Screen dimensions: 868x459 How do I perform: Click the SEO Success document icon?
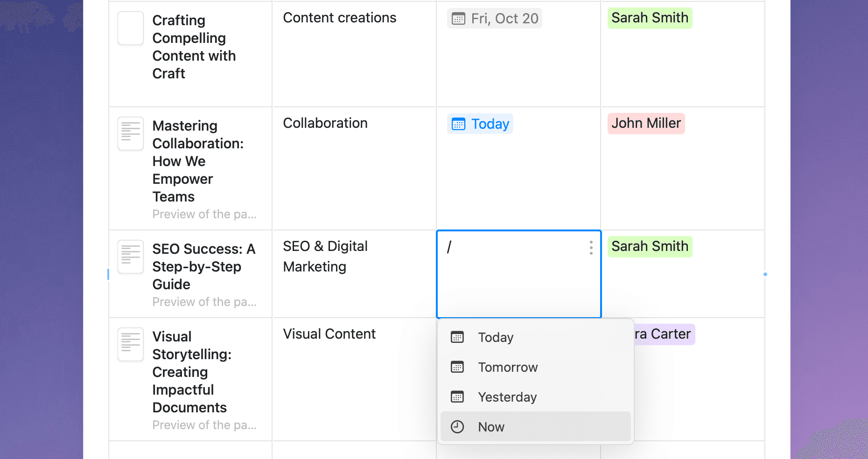131,257
